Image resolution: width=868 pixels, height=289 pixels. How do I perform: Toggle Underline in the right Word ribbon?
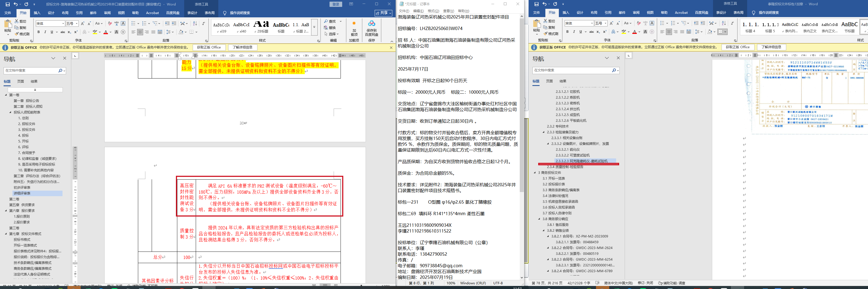[x=581, y=32]
